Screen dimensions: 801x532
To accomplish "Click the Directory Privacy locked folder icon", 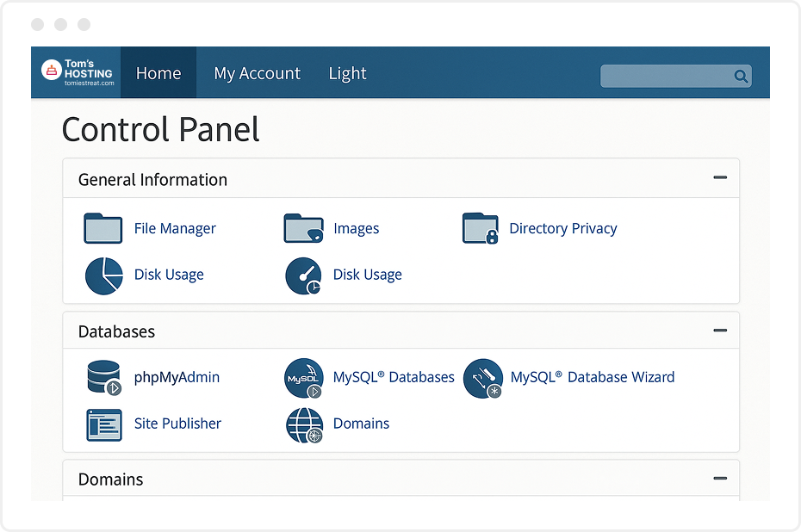I will pyautogui.click(x=481, y=229).
